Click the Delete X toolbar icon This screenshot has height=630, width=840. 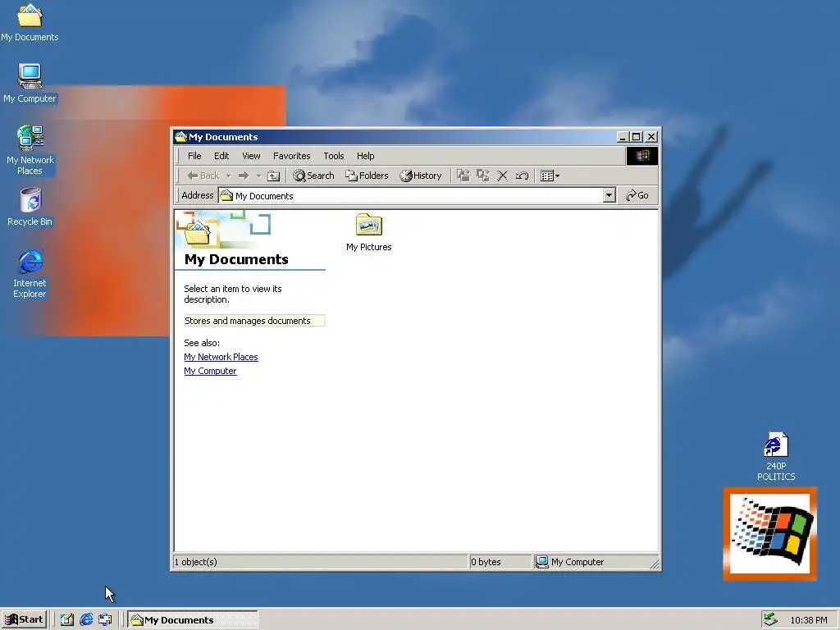[503, 176]
